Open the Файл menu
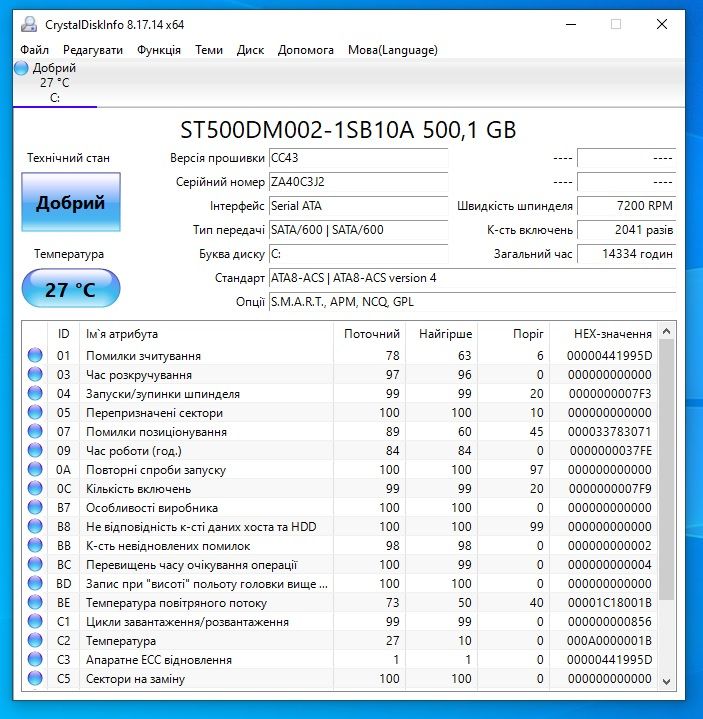This screenshot has height=719, width=703. click(34, 50)
